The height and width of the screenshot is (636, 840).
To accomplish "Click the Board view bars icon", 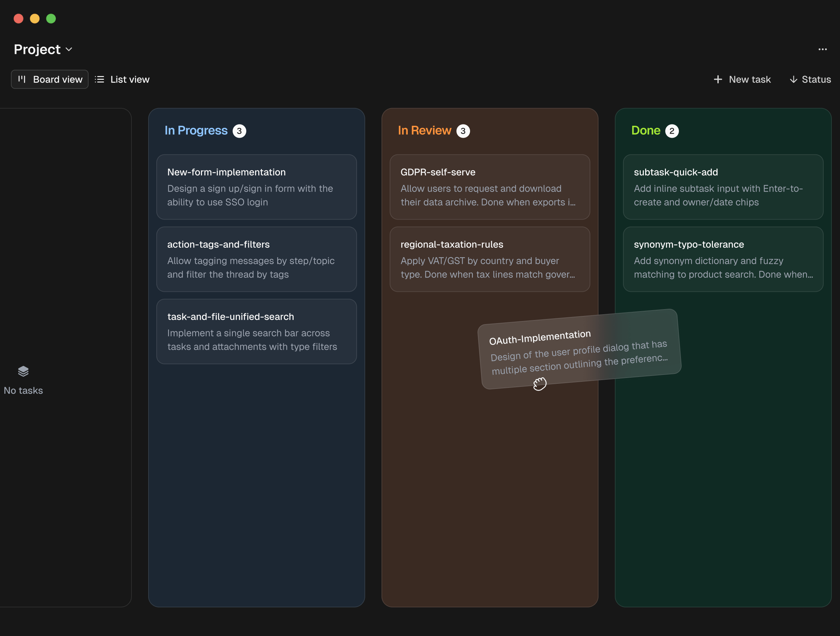I will [x=22, y=79].
